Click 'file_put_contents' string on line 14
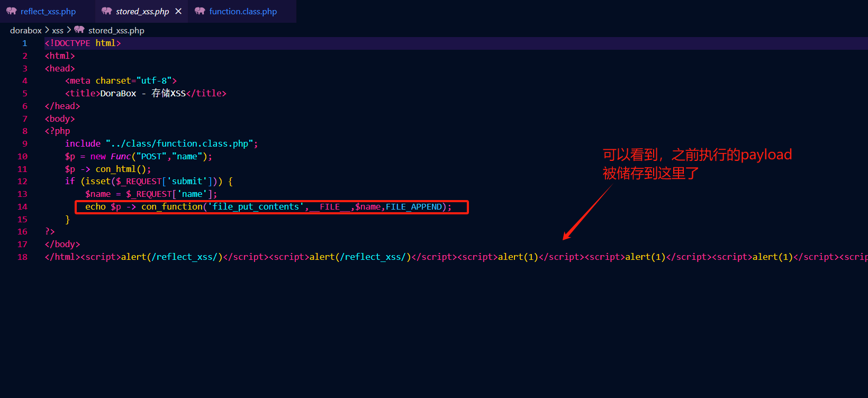868x398 pixels. click(256, 207)
